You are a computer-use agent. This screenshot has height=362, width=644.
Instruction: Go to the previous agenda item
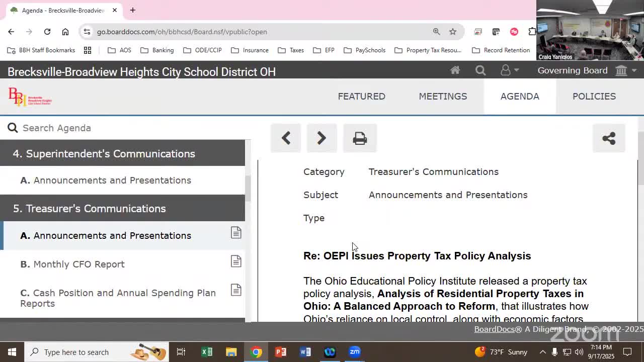(286, 138)
